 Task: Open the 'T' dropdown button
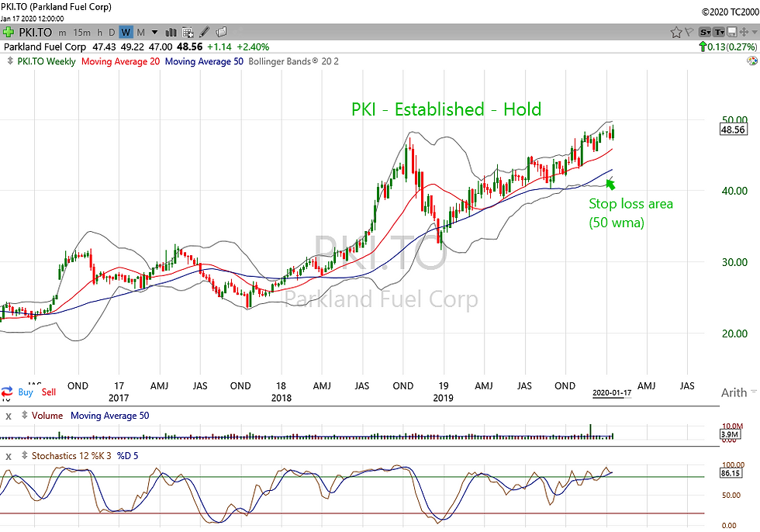(x=720, y=33)
